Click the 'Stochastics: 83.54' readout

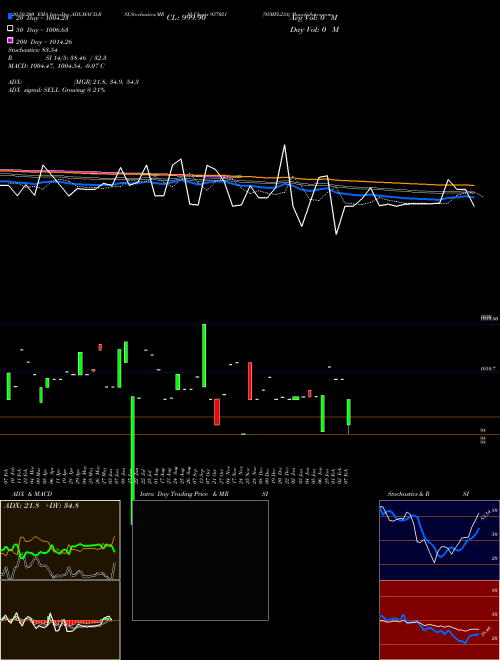point(33,50)
